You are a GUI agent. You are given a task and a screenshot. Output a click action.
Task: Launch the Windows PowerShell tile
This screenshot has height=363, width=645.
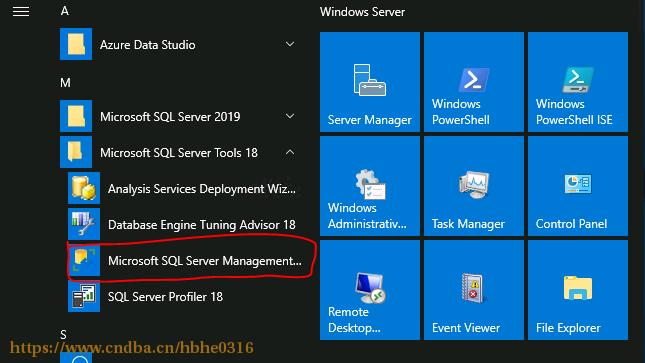click(x=474, y=82)
